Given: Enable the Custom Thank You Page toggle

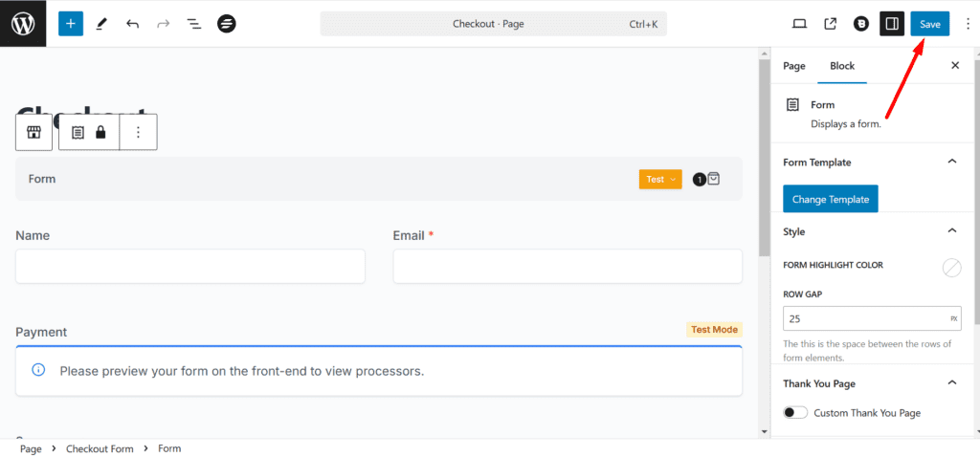Looking at the screenshot, I should pos(795,413).
